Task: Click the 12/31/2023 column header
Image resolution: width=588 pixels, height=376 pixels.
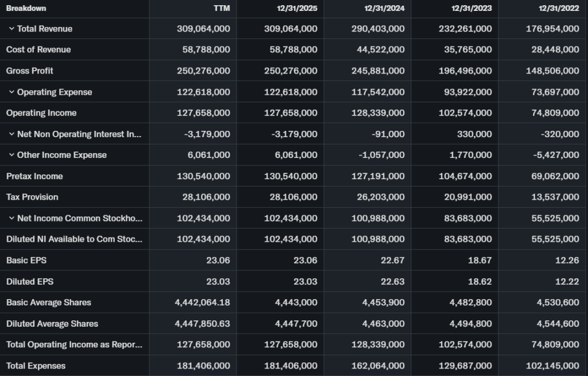Action: click(x=471, y=8)
